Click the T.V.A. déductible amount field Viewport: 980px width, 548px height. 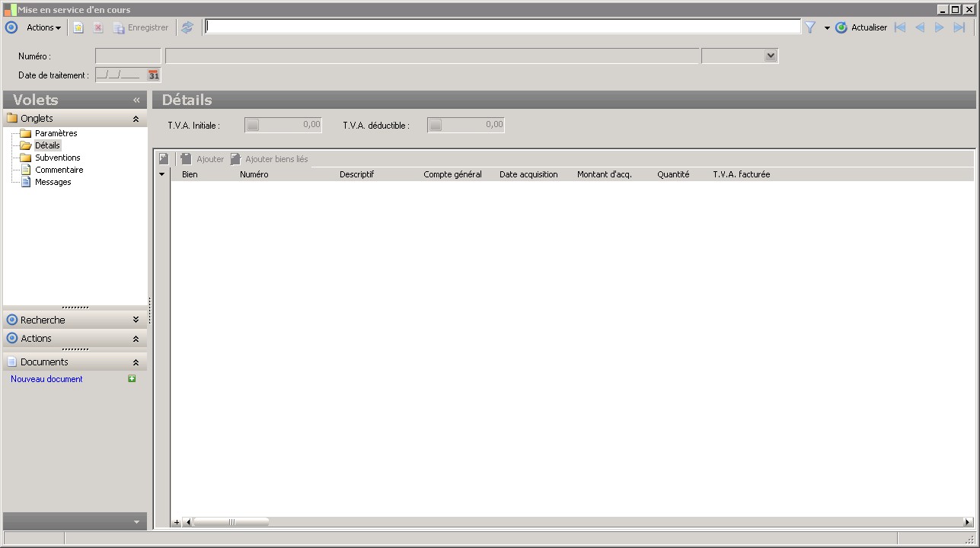pos(466,125)
